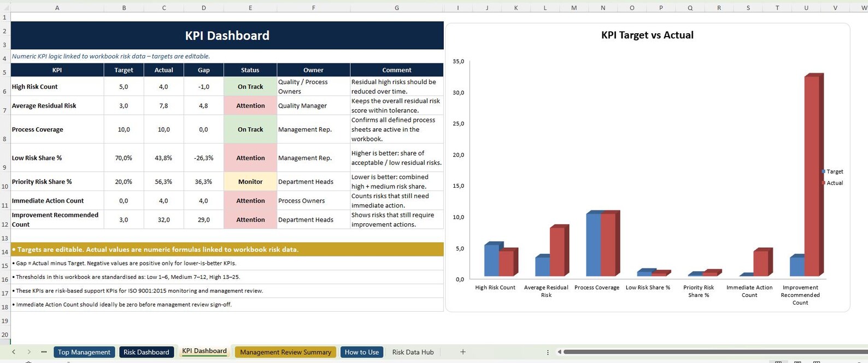Click the blue Process Coverage target bar
The image size is (868, 363).
pyautogui.click(x=593, y=245)
